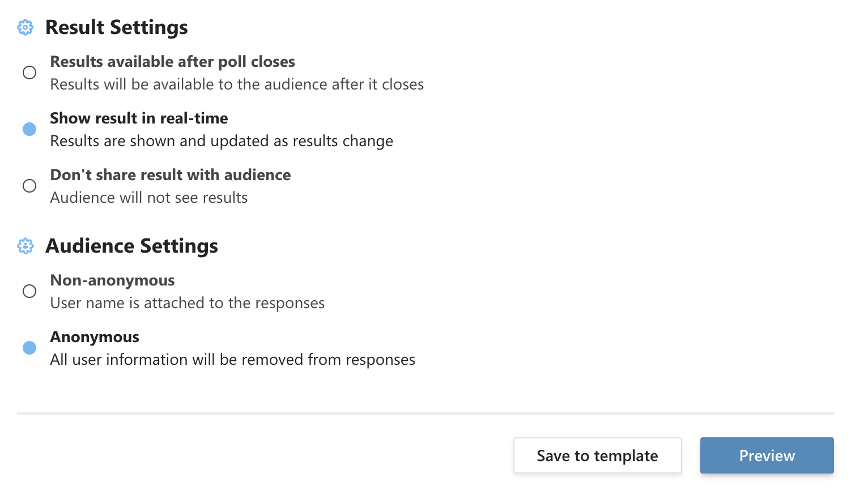Click the 'Results available after poll closes' label
The height and width of the screenshot is (503, 868).
click(x=172, y=62)
